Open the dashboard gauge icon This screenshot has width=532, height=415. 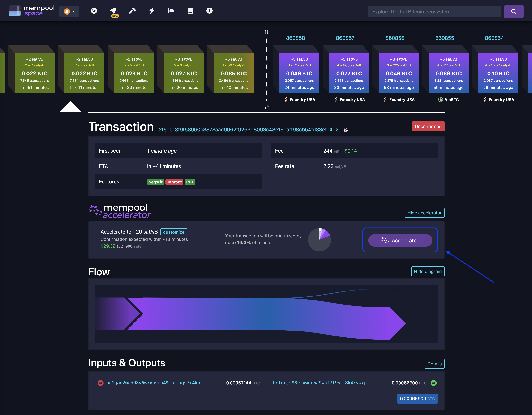click(x=94, y=11)
